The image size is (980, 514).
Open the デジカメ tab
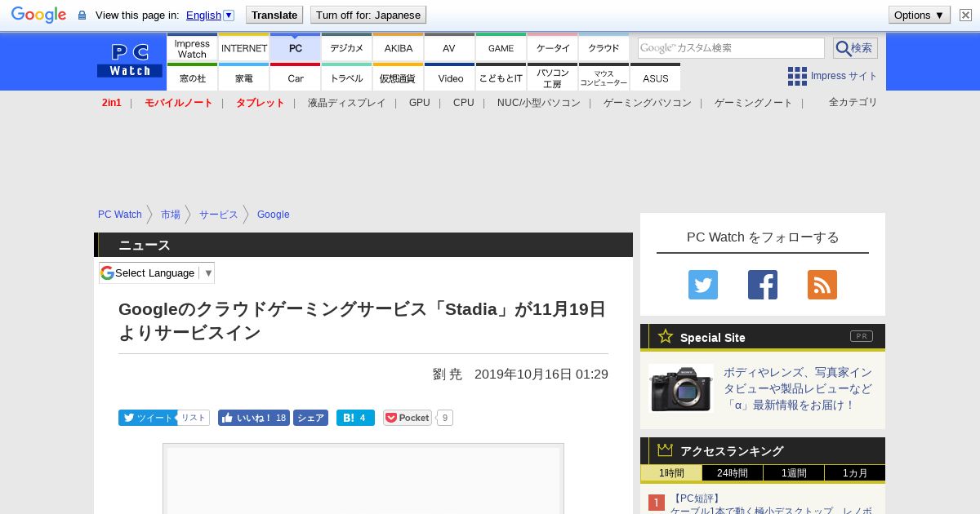tap(347, 48)
